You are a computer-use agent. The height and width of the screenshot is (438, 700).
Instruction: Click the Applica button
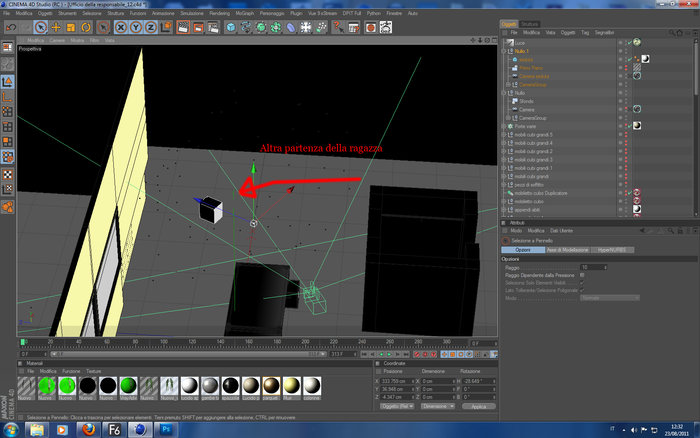(x=479, y=407)
